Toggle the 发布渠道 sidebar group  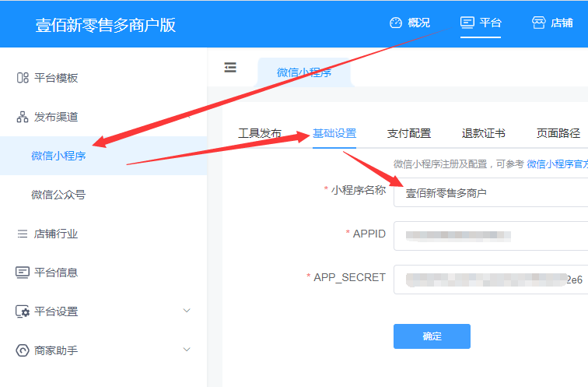(x=103, y=117)
